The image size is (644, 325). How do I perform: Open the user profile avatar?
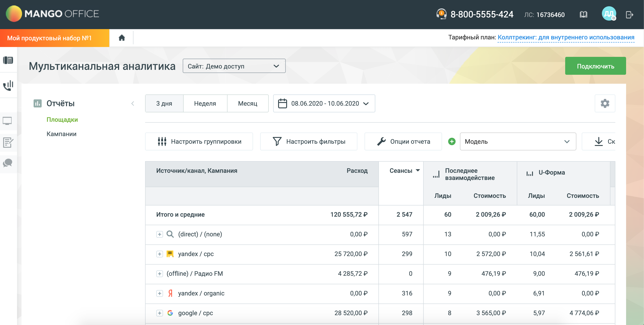pos(609,14)
